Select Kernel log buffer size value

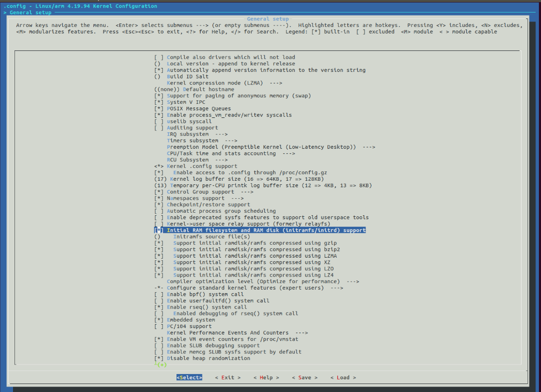coord(239,179)
